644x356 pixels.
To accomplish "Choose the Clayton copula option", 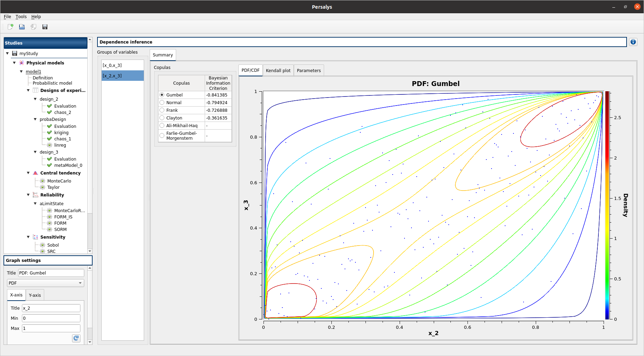I will [162, 118].
